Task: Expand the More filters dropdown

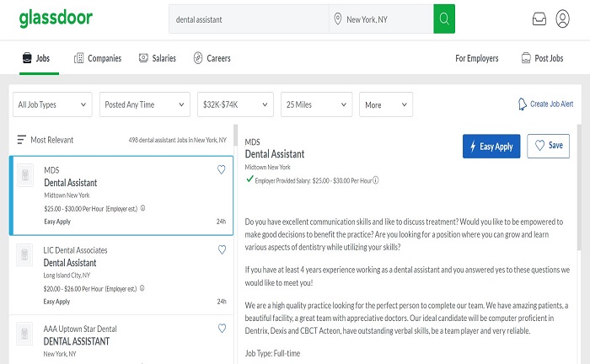Action: (x=386, y=104)
